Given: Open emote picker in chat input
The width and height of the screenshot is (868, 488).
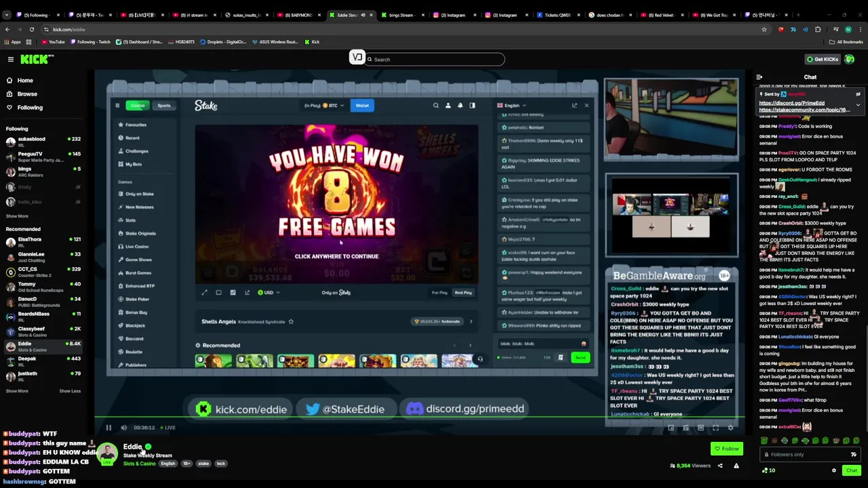Looking at the screenshot, I should tap(854, 455).
